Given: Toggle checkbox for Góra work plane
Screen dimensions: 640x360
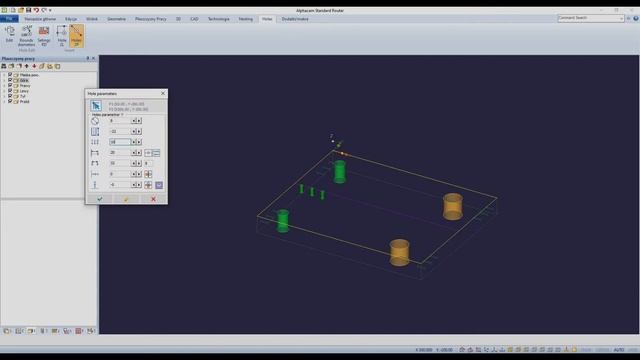Looking at the screenshot, I should (10, 80).
